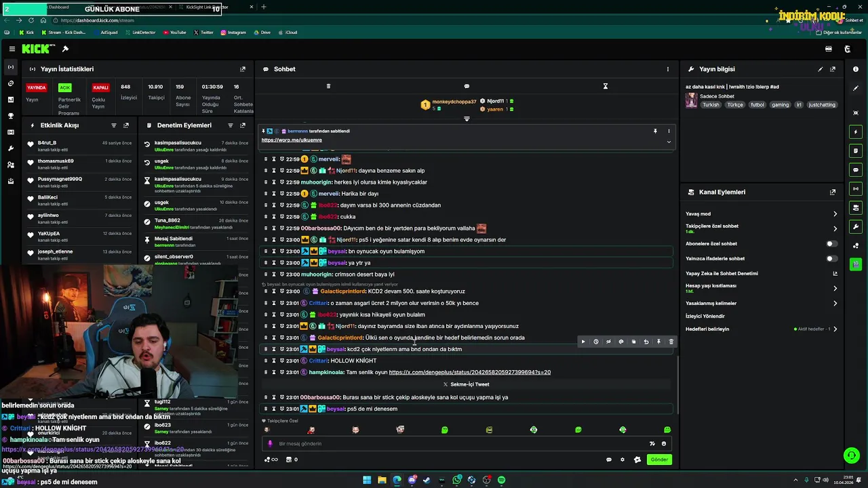Click the justchatting tag
The height and width of the screenshot is (488, 868).
(x=823, y=105)
